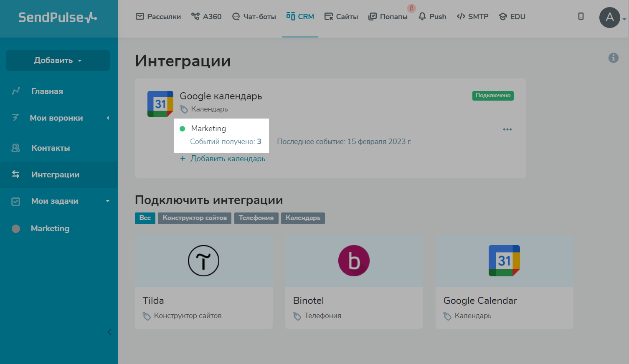The image size is (629, 364).
Task: Expand Мои задачи in the sidebar
Action: click(x=55, y=201)
